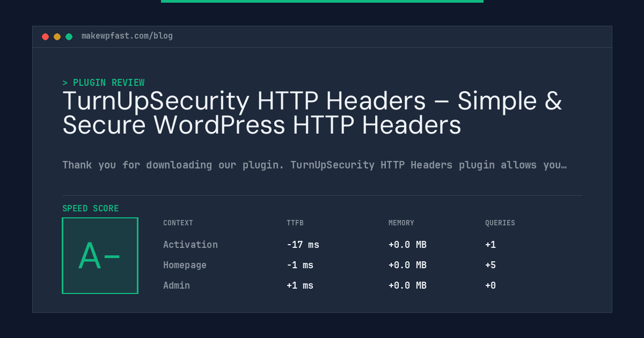The height and width of the screenshot is (338, 644).
Task: Click the Homepage memory +0.0 MB value
Action: tap(407, 265)
